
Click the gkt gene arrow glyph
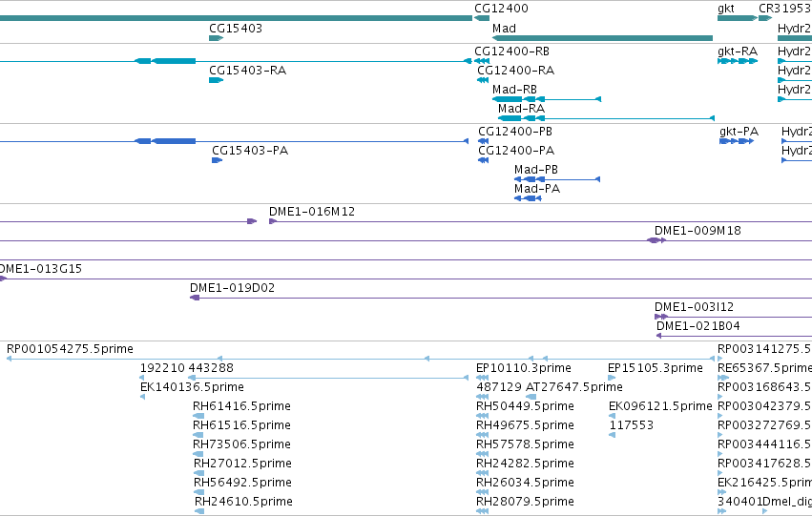coord(737,18)
